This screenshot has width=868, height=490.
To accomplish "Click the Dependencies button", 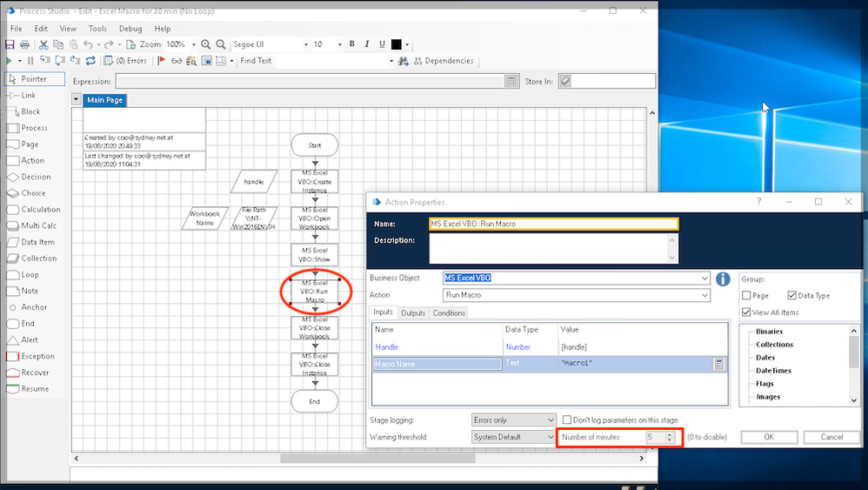I will (x=444, y=61).
